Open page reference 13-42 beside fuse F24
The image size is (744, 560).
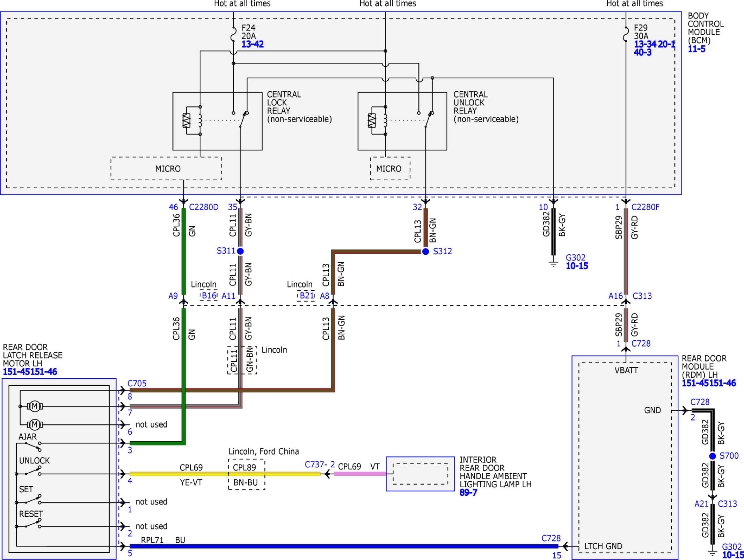click(252, 44)
